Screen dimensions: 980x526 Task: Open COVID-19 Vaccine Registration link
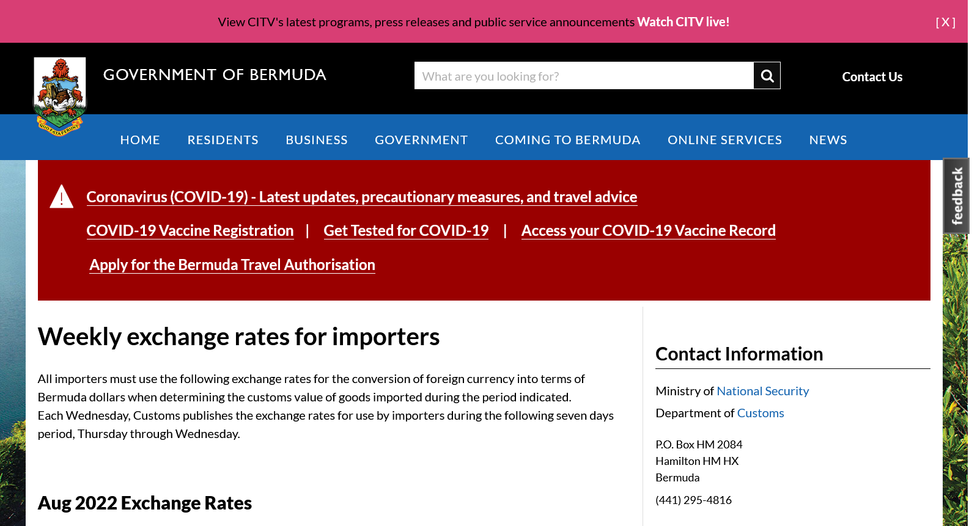tap(190, 230)
